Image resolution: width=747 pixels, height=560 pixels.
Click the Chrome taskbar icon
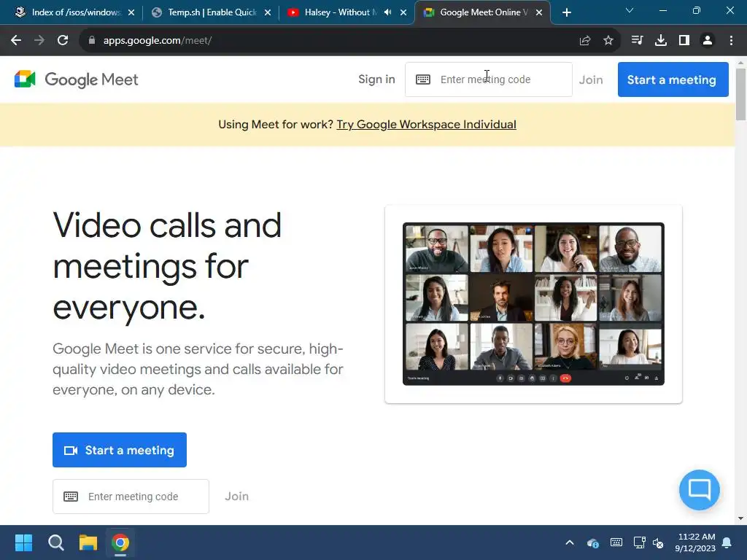click(x=120, y=542)
